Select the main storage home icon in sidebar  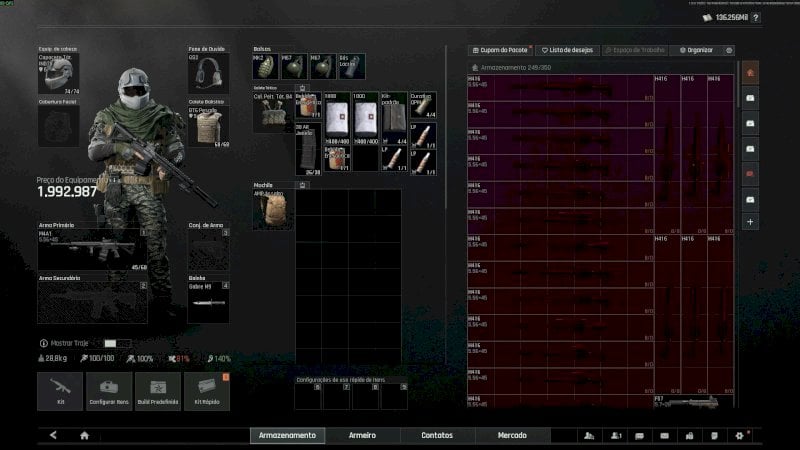[751, 72]
